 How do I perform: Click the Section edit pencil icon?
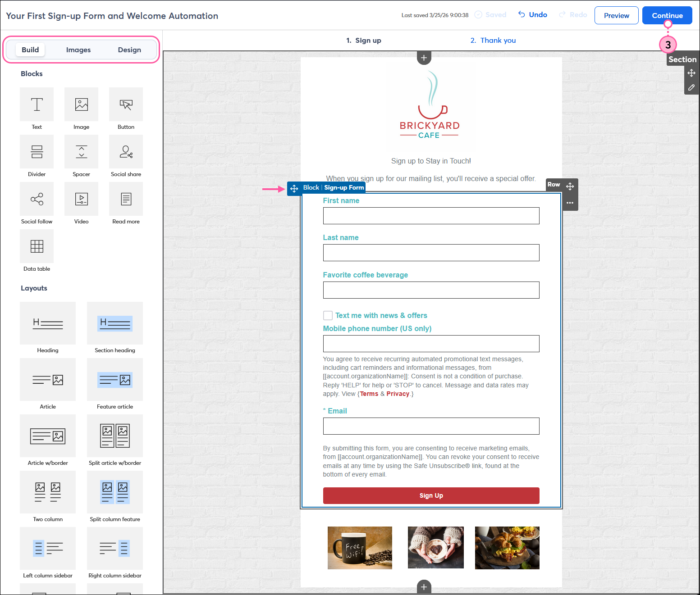691,87
